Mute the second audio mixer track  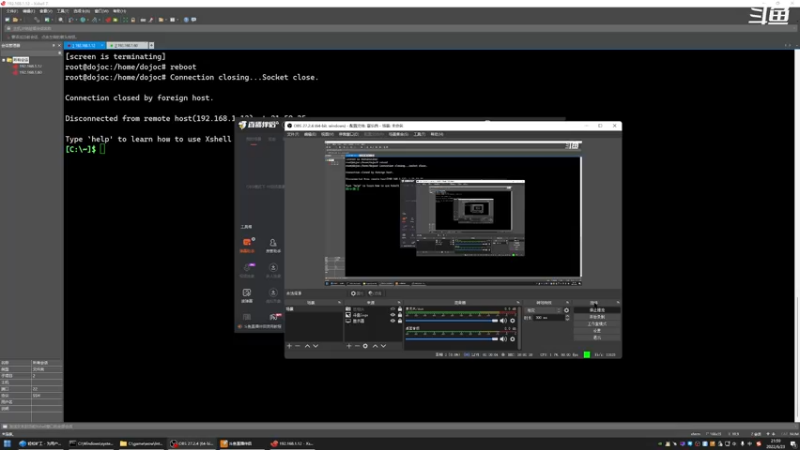coord(504,339)
